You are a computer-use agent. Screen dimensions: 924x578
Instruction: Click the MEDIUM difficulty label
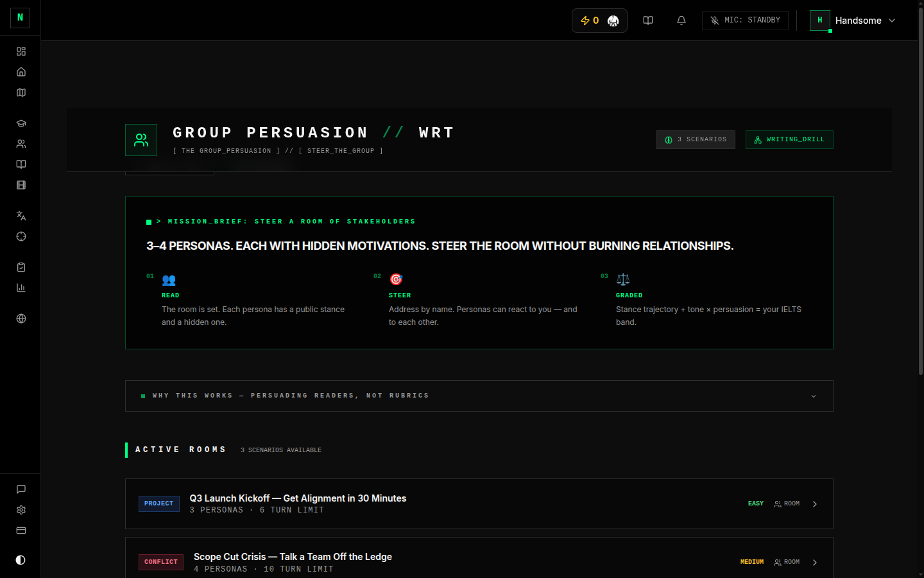[752, 562]
